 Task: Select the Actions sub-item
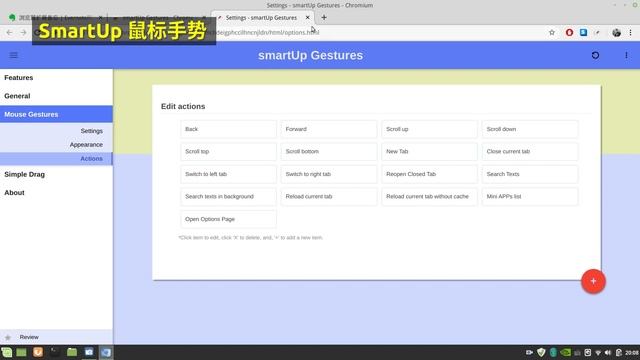[56, 158]
